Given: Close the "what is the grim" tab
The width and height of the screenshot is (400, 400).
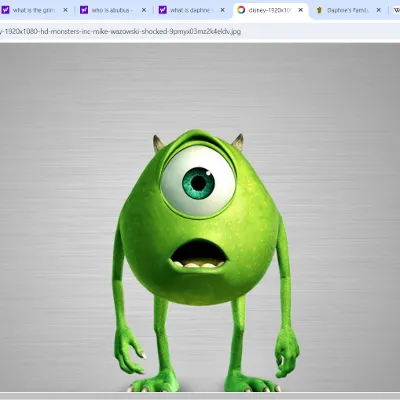Looking at the screenshot, I should [x=65, y=10].
